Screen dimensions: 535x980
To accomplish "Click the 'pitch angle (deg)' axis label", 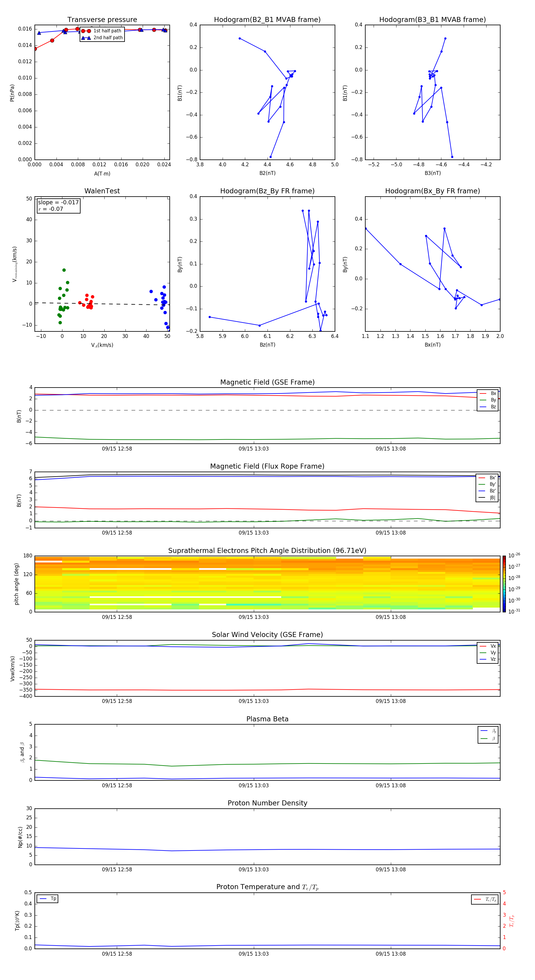I will tap(16, 584).
